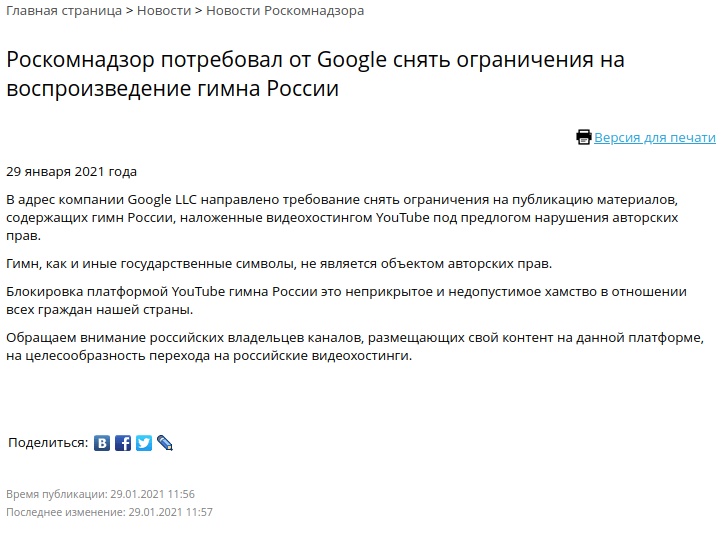725x539 pixels.
Task: Click the printer icon
Action: [x=584, y=138]
